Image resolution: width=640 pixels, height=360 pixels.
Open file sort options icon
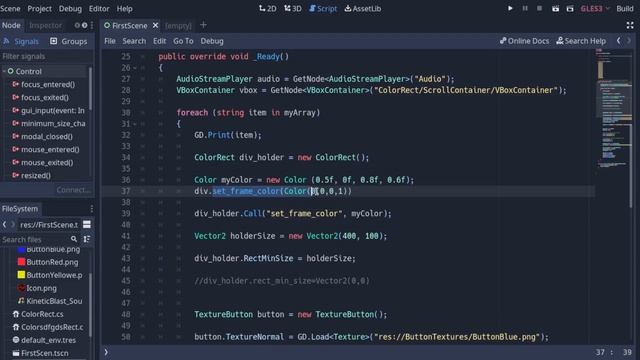coord(87,239)
